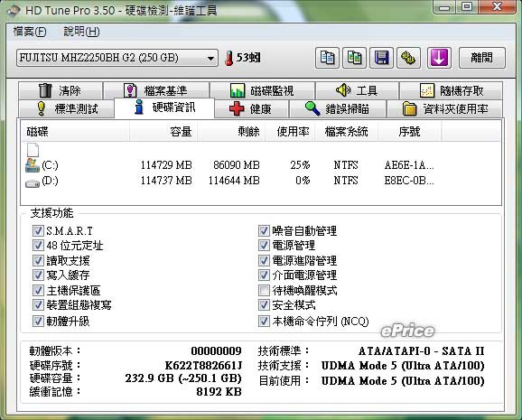Click the floppy disk save icon
This screenshot has height=420, width=522.
coord(381,58)
